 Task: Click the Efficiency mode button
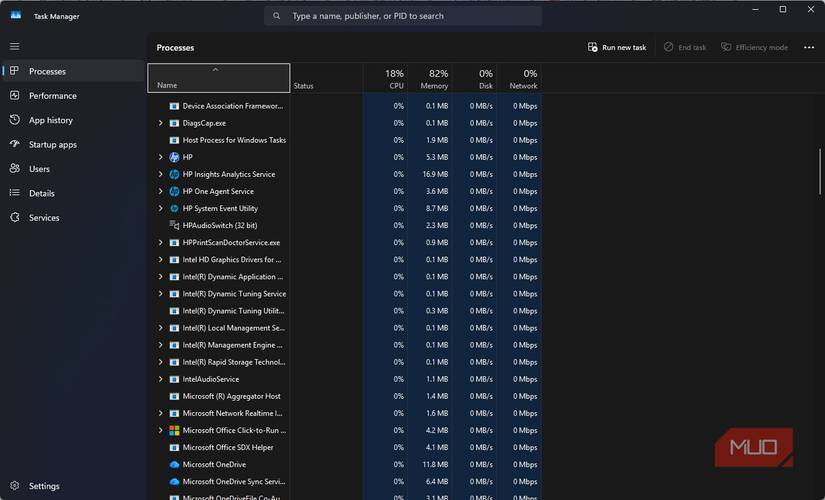[754, 47]
